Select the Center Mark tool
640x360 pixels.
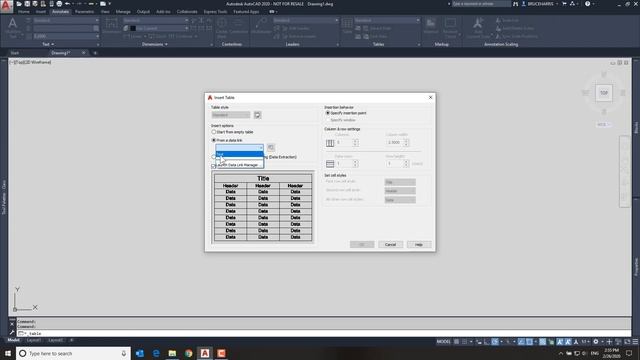tap(222, 28)
